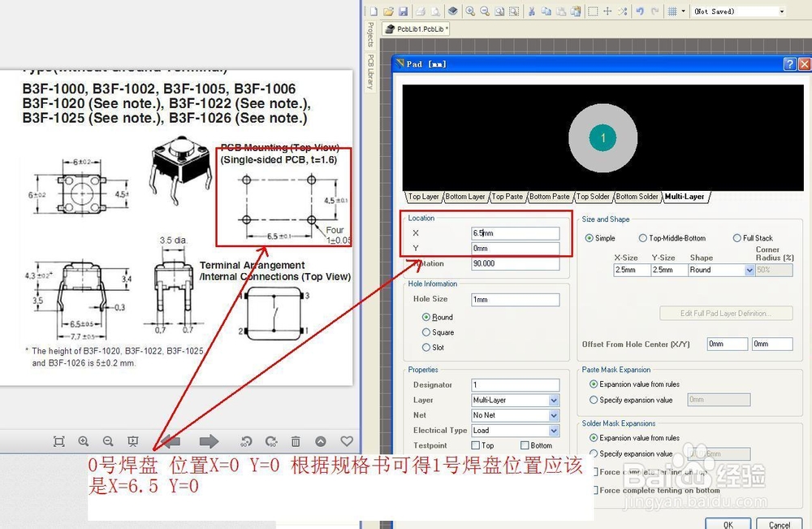Select paste mask Specify expansion value
The height and width of the screenshot is (529, 812).
(x=594, y=400)
